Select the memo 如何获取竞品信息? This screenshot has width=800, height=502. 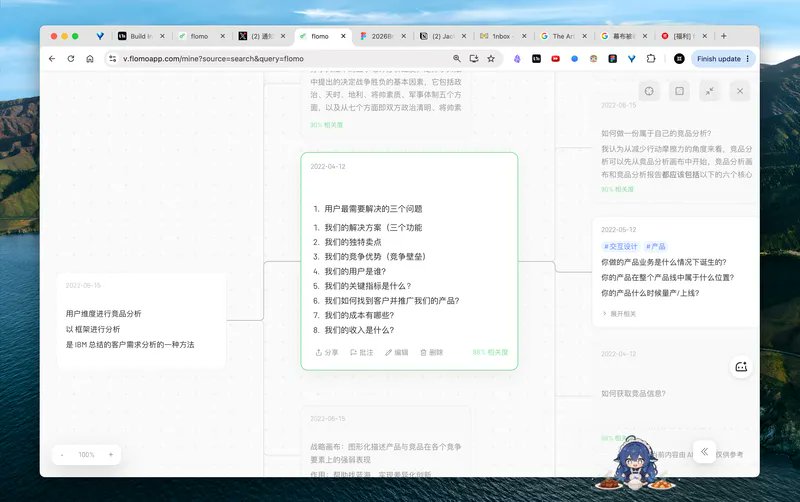click(677, 395)
